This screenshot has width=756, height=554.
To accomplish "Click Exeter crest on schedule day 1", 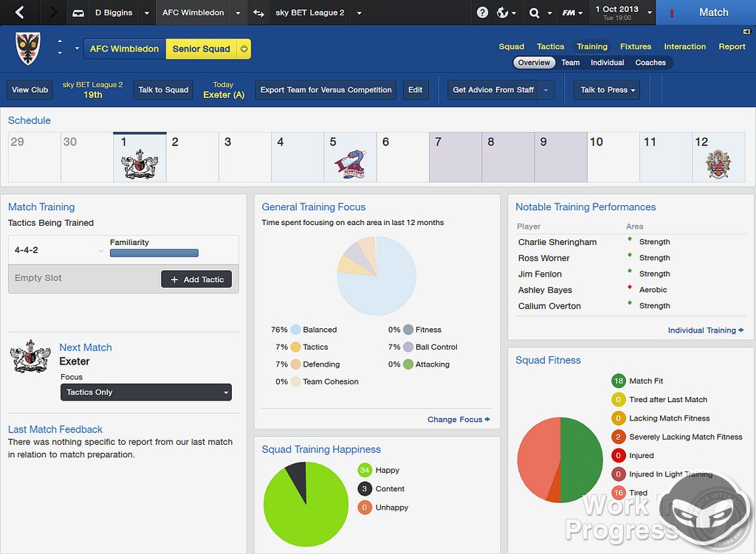I will tap(140, 165).
